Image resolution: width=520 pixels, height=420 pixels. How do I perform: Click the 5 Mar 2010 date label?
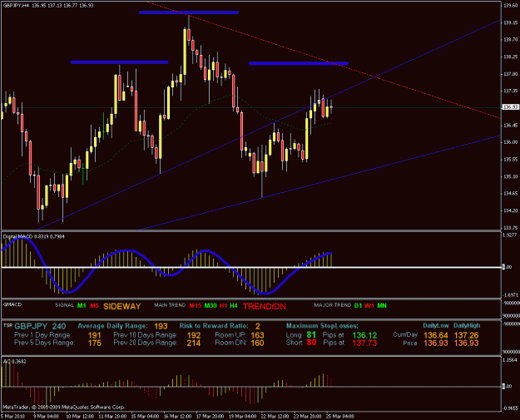click(x=12, y=417)
